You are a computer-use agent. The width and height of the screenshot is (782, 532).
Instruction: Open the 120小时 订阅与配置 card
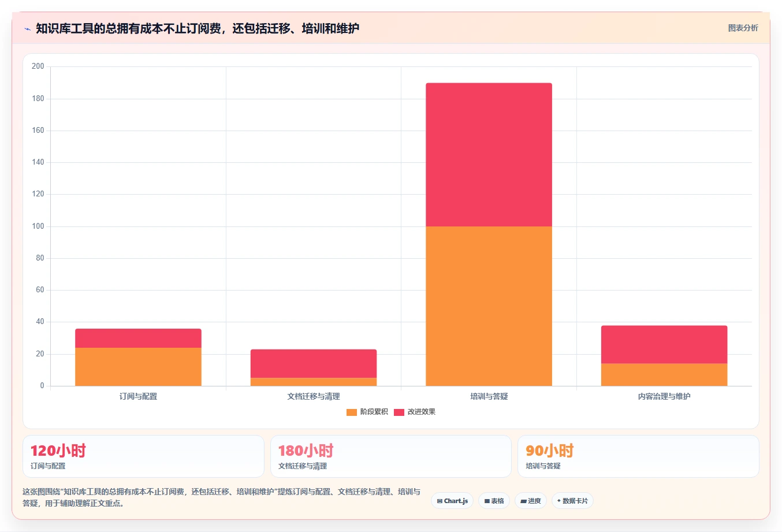tap(143, 456)
